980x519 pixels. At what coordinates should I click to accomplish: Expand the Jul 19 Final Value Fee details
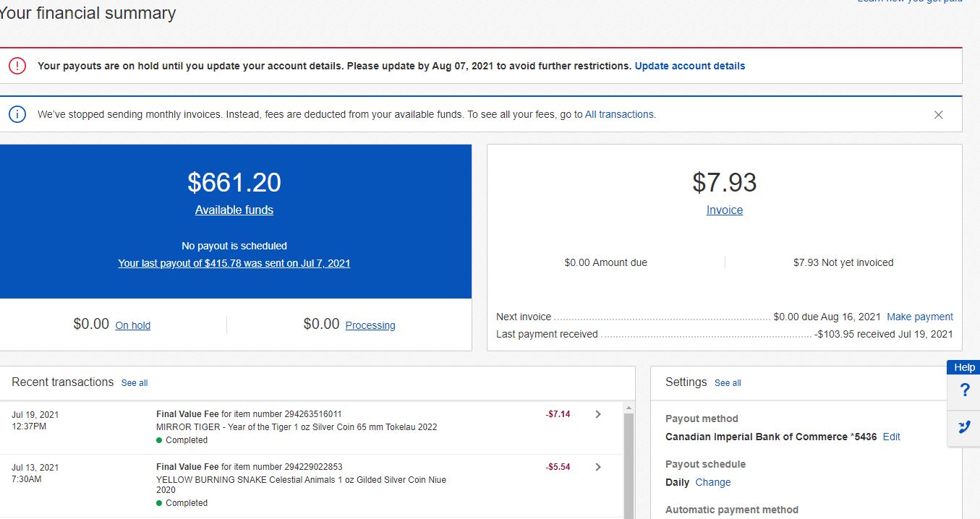coord(597,414)
